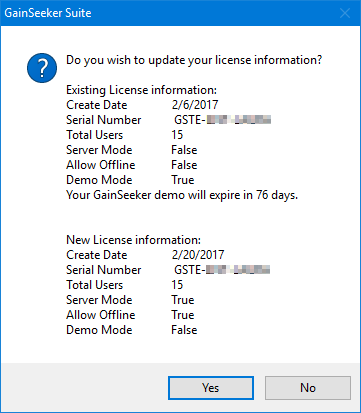This screenshot has width=361, height=413.
Task: Decline the license update with No
Action: (308, 388)
